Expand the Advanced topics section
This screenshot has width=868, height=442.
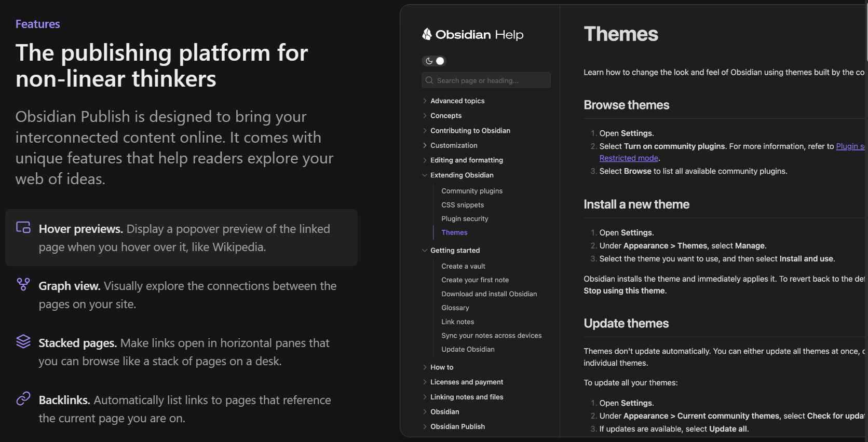click(457, 101)
